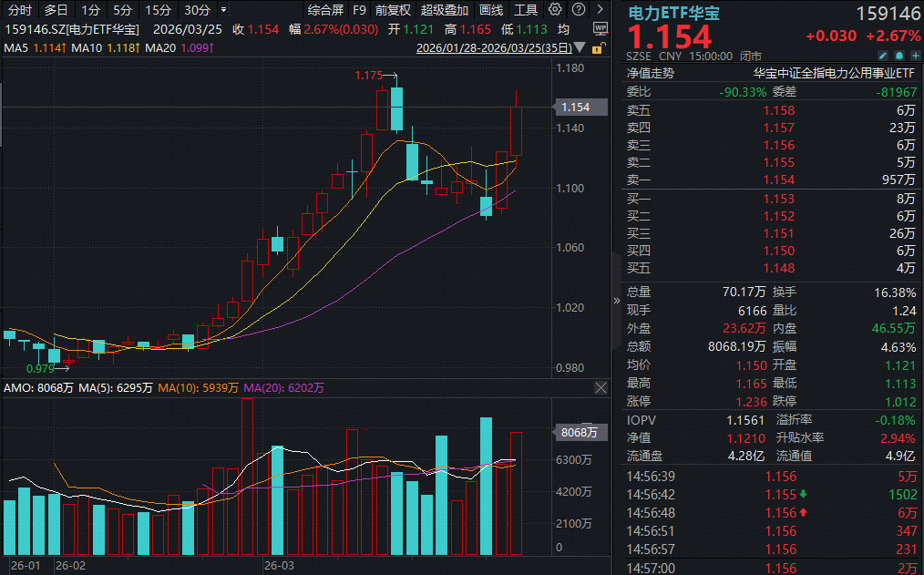924x575 pixels.
Task: Close the AMO volume indicator panel
Action: pos(601,388)
